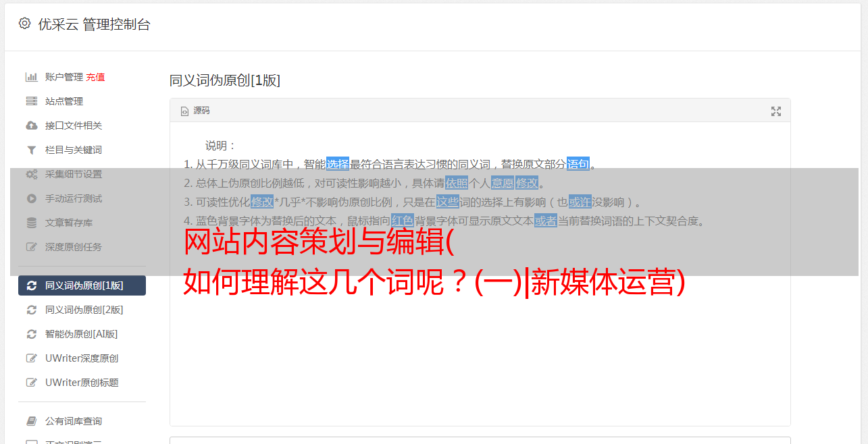This screenshot has width=868, height=444.
Task: Click the database icon for 文章暂存库
Action: click(x=31, y=223)
